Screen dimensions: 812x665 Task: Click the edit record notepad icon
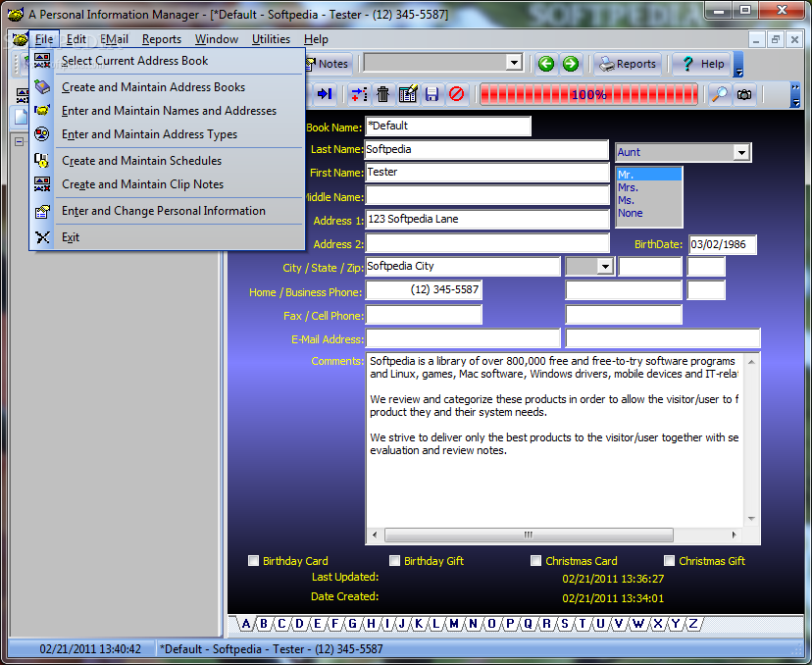tap(408, 94)
